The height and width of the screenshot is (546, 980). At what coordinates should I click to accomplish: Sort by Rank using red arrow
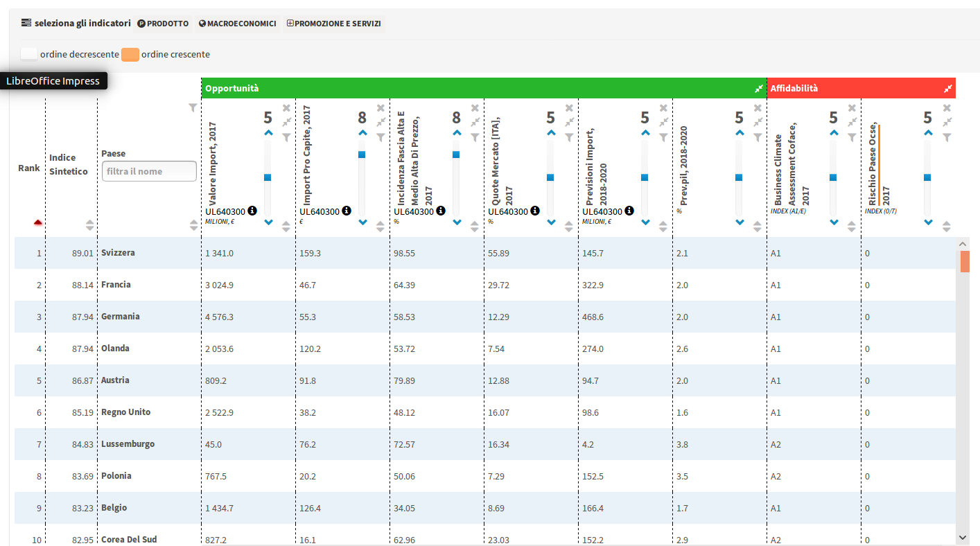[37, 222]
